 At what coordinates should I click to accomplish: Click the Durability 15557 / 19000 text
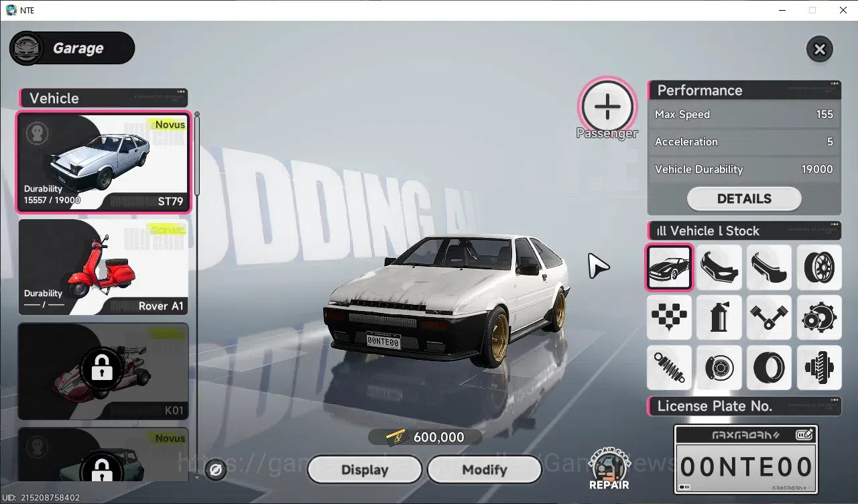click(52, 194)
